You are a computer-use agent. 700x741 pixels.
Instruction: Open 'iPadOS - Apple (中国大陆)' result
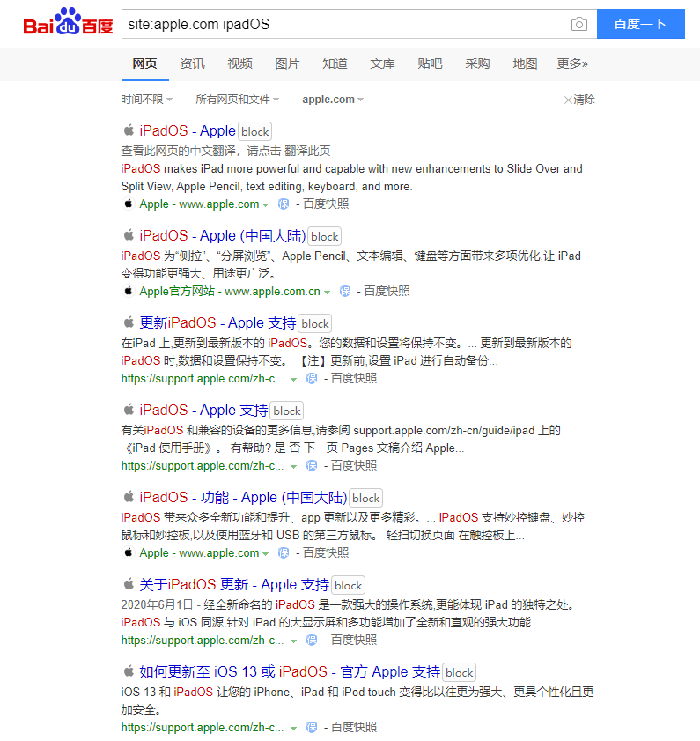click(223, 235)
